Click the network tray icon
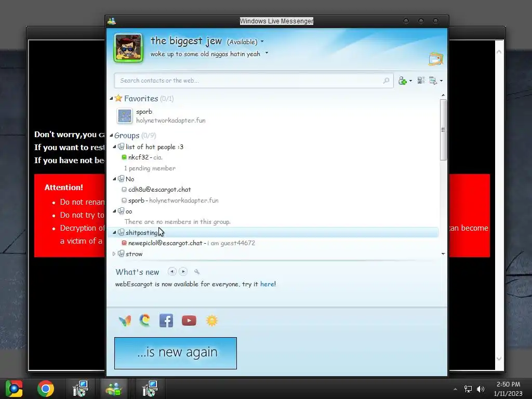The image size is (532, 399). tap(468, 389)
